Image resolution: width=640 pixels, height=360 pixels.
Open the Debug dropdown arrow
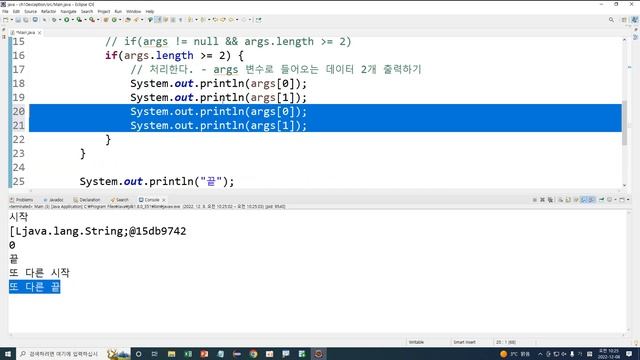(60, 20)
